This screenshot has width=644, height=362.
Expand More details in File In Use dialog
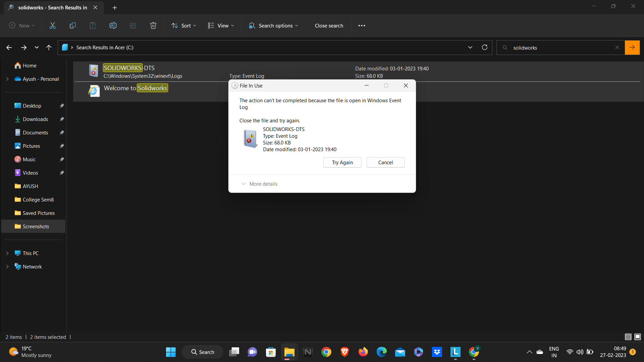point(259,184)
